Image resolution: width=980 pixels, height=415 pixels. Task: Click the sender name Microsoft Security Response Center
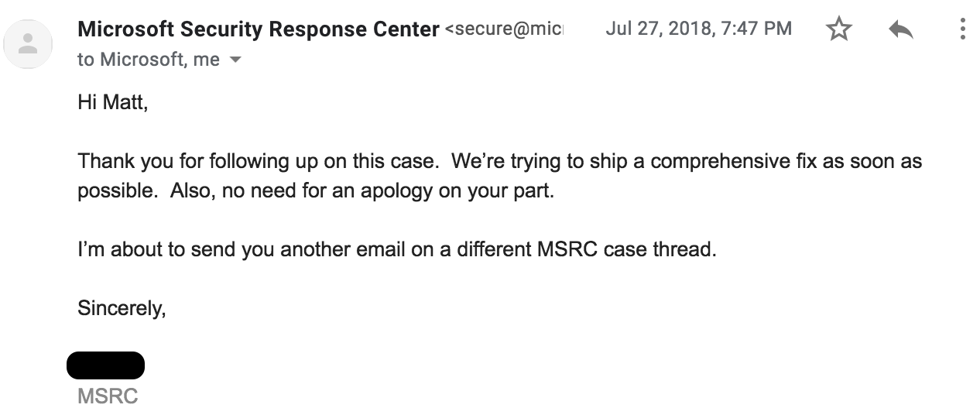[x=259, y=29]
